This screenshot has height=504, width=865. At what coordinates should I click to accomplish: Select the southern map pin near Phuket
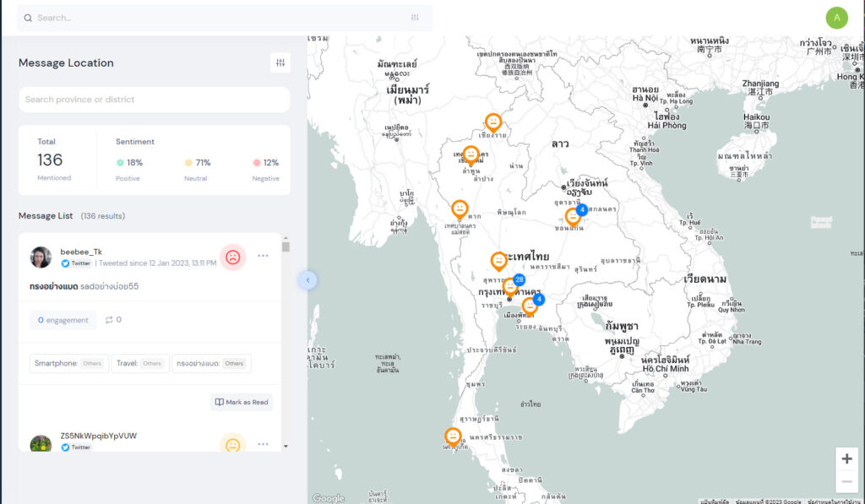[x=454, y=436]
